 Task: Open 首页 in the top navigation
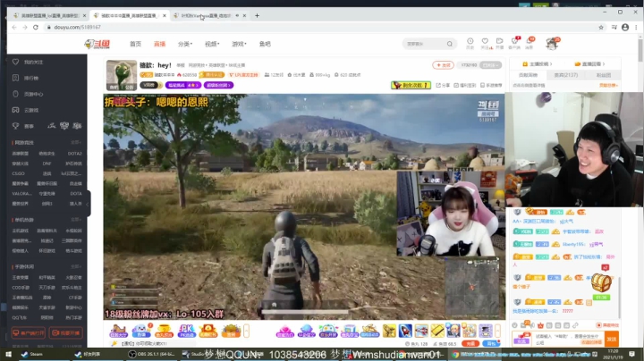coord(136,44)
